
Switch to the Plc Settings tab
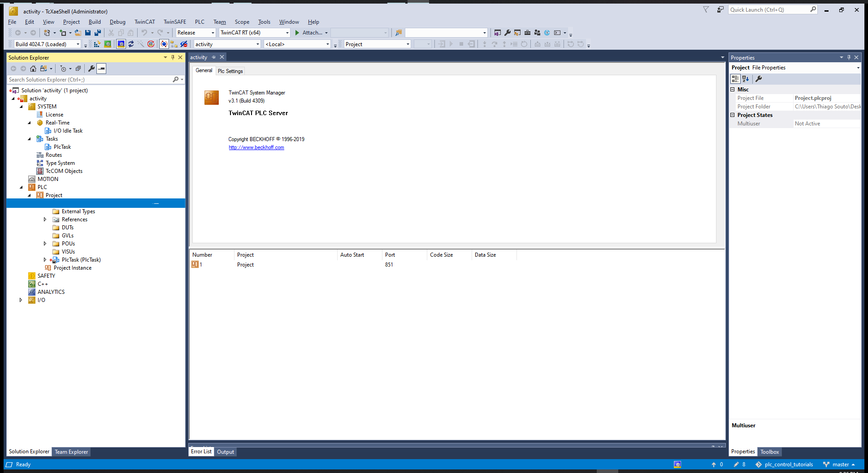(230, 71)
